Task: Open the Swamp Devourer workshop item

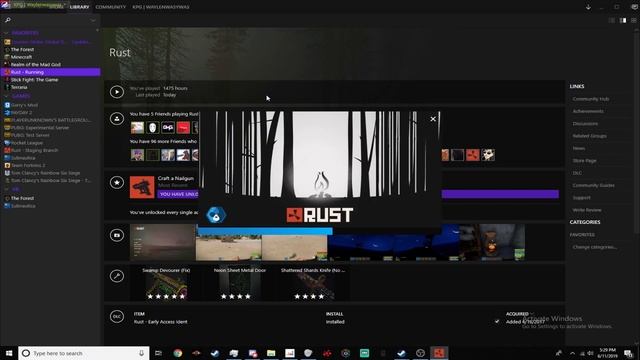Action: 166,283
